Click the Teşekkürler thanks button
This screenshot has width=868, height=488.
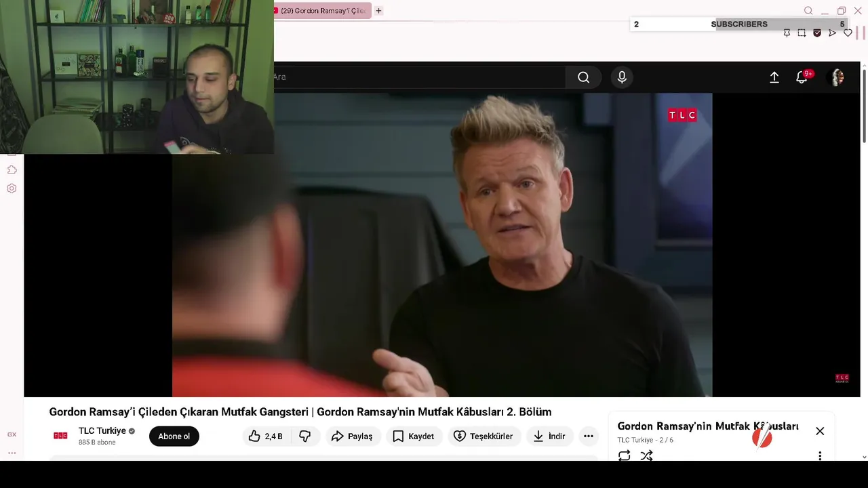click(484, 436)
